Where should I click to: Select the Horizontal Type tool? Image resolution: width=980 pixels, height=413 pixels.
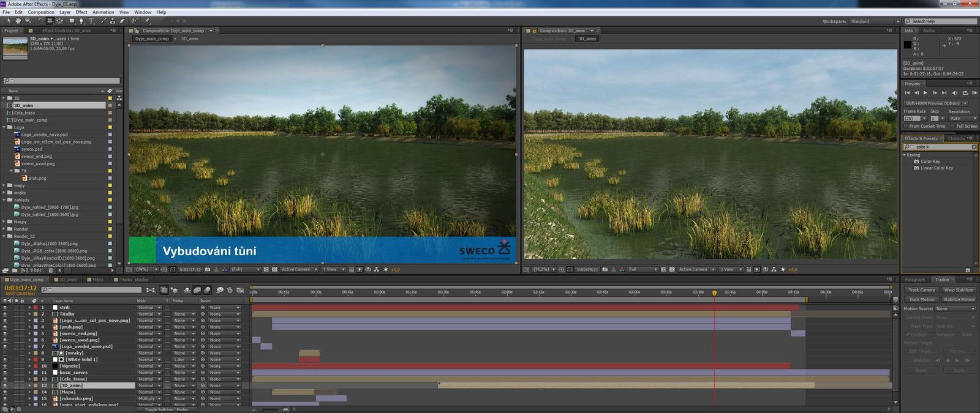point(91,21)
